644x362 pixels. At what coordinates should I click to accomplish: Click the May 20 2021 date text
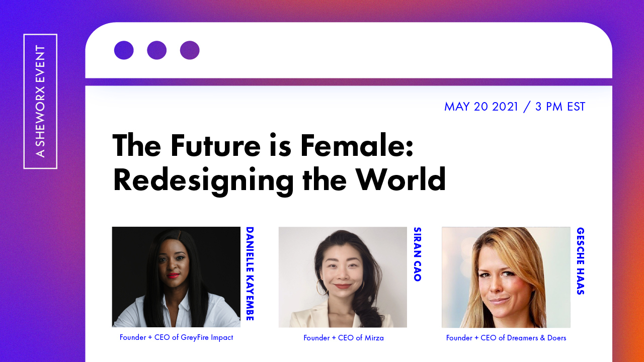tap(481, 107)
